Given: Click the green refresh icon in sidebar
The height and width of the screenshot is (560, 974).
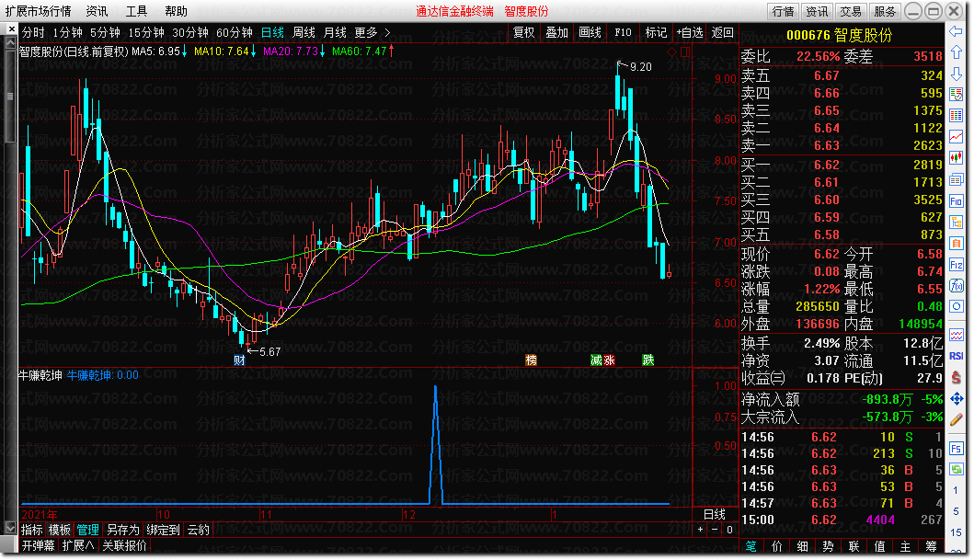Looking at the screenshot, I should tap(956, 469).
